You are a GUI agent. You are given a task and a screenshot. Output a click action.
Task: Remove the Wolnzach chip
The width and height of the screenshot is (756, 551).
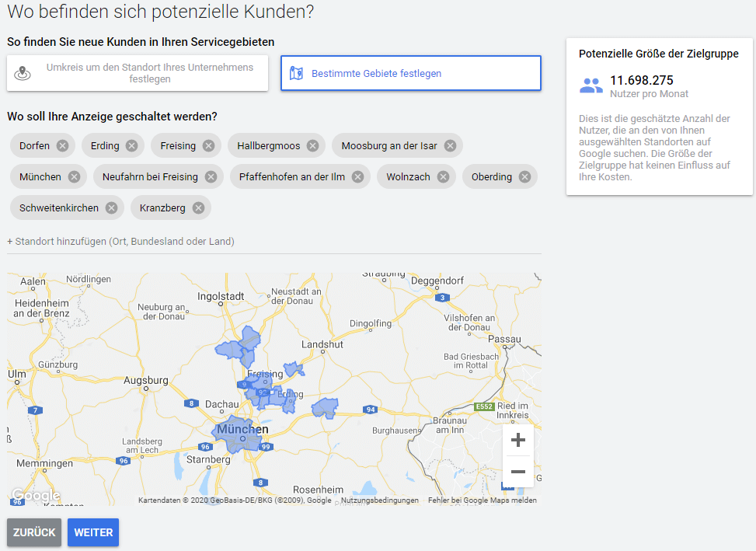click(x=443, y=176)
